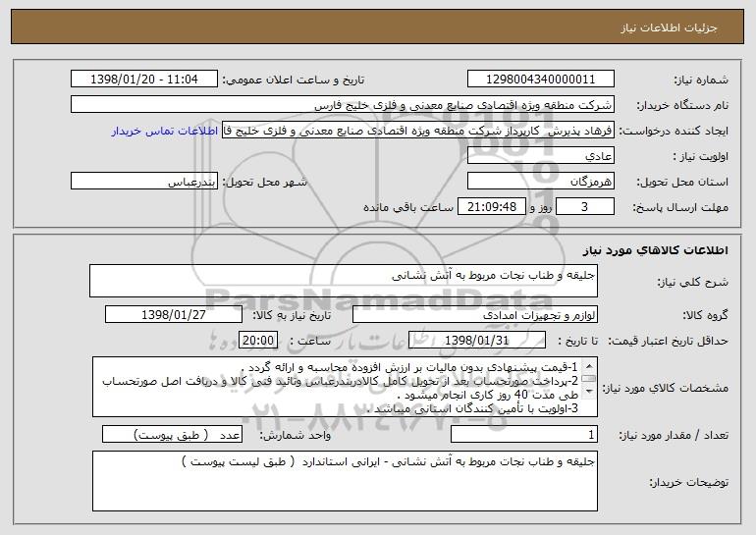Click the تاریخ و ساعت اعلان عمومی label
Image resolution: width=756 pixels, height=535 pixels.
coord(294,80)
